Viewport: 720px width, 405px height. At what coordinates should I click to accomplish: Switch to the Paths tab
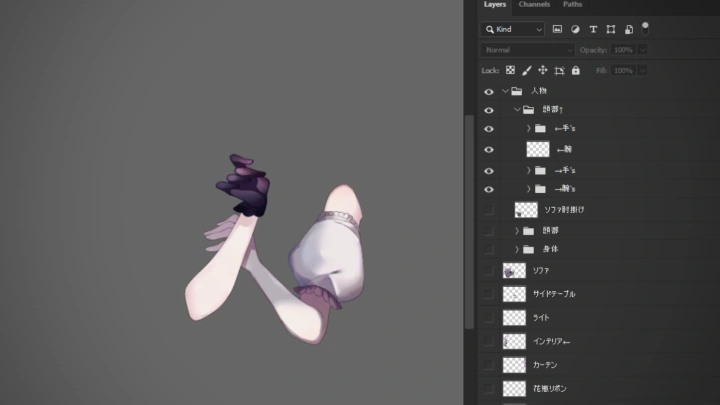(x=573, y=5)
